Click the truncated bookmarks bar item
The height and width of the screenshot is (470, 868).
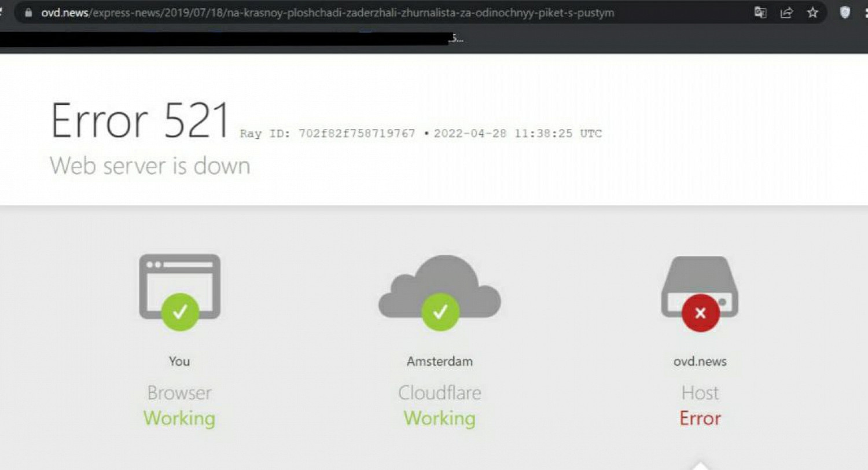point(456,38)
